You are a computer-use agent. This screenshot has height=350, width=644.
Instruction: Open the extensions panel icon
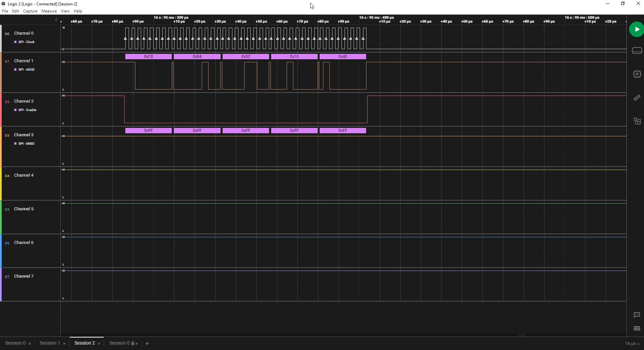(637, 121)
